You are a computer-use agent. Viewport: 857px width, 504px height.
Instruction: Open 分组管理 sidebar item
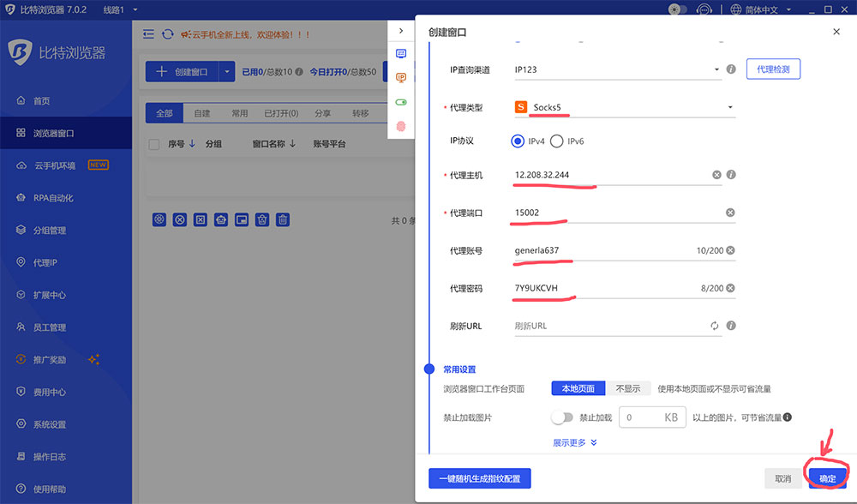point(66,230)
